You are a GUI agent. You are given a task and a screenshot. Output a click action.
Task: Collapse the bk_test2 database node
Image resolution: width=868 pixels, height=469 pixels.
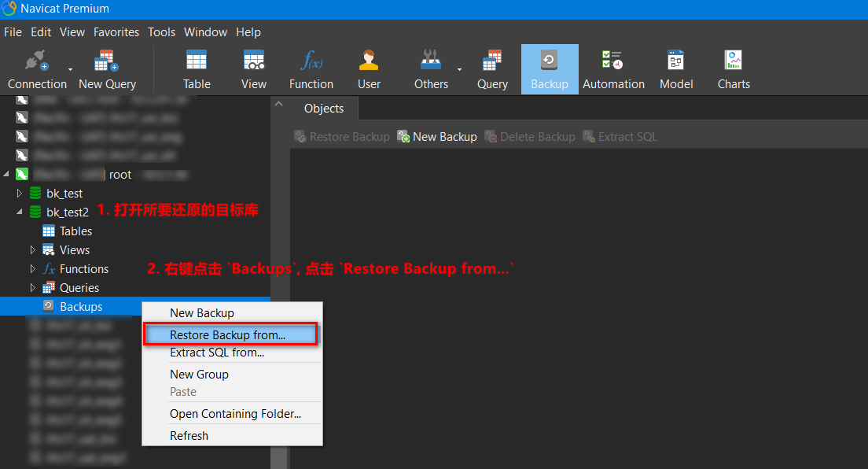click(x=20, y=212)
